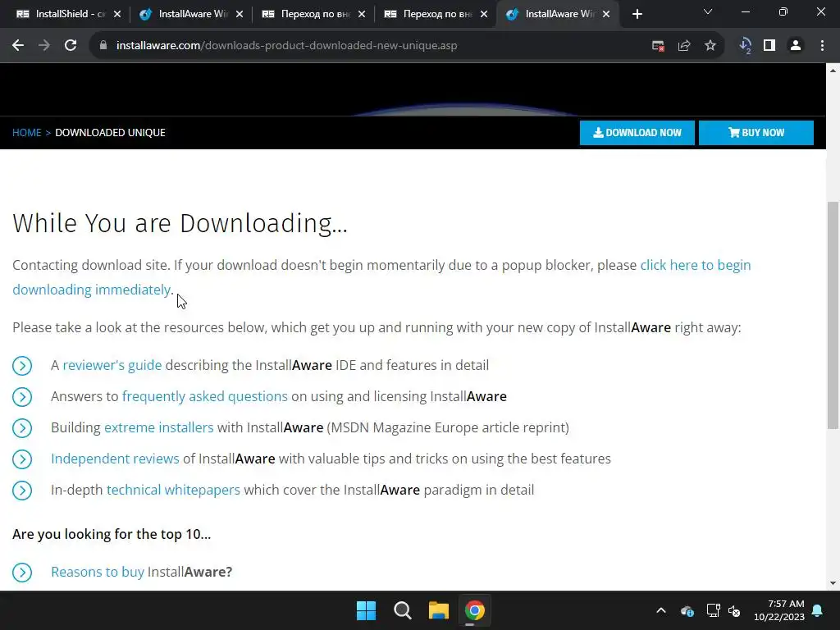840x630 pixels.
Task: Click the 'DOWNLOADED UNIQUE' breadcrumb text
Action: pyautogui.click(x=111, y=132)
